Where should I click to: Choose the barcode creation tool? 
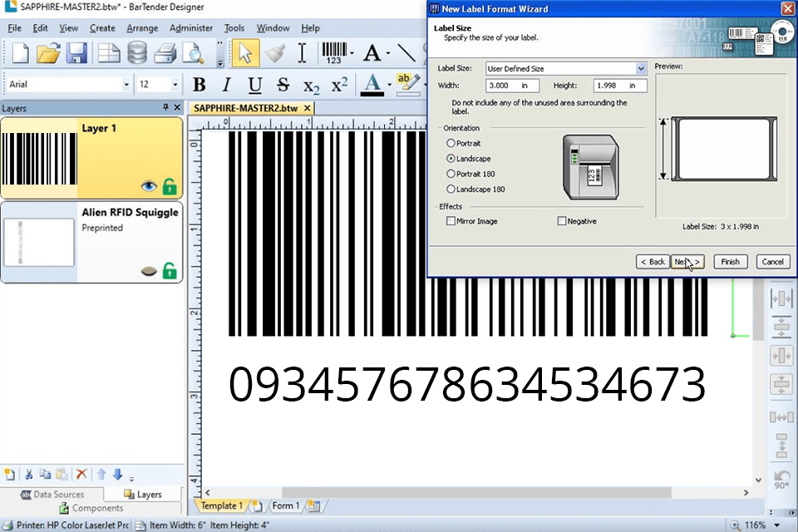tap(334, 53)
